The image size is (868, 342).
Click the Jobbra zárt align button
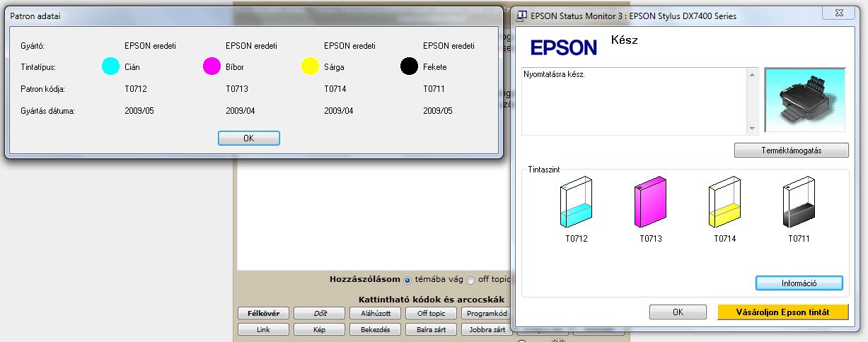tap(486, 329)
